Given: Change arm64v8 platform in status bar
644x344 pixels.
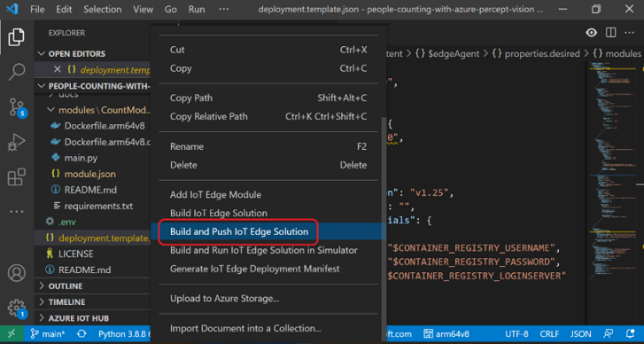Looking at the screenshot, I should pyautogui.click(x=446, y=334).
